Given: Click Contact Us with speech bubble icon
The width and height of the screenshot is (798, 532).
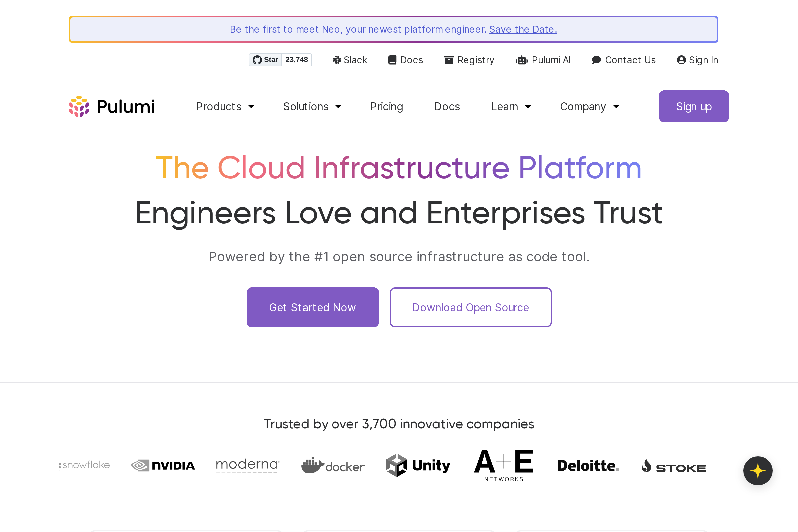Looking at the screenshot, I should (x=624, y=60).
